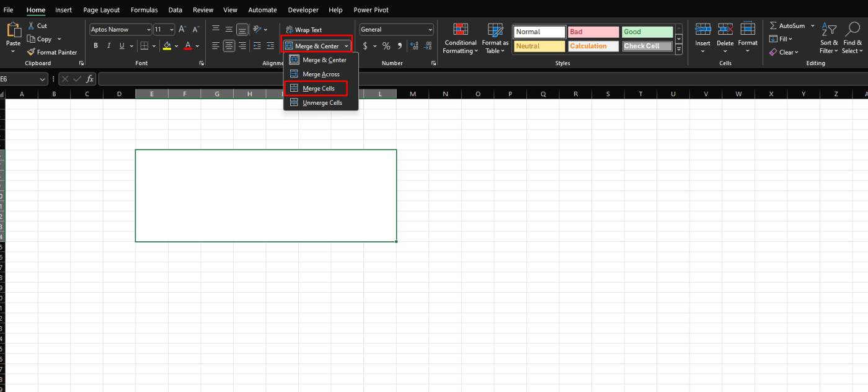
Task: Open the Power Pivot tab
Action: point(371,10)
